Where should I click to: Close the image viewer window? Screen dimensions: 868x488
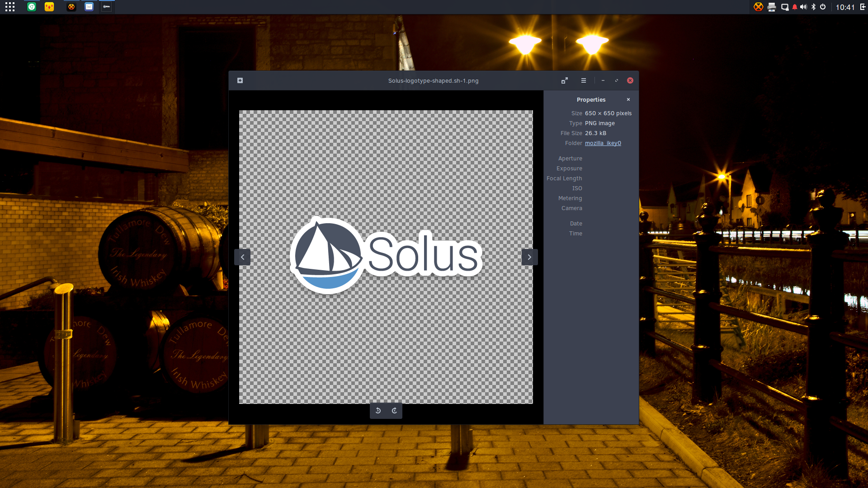tap(630, 80)
